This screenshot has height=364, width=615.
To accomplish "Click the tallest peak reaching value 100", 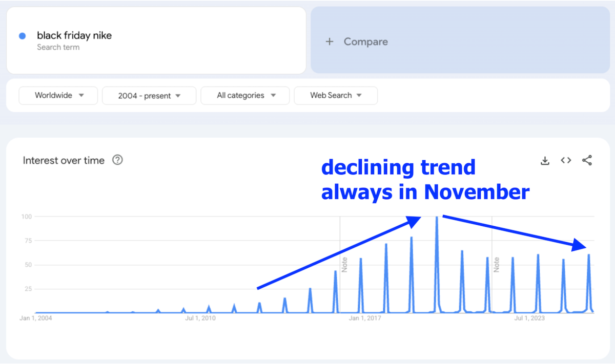I will 436,216.
